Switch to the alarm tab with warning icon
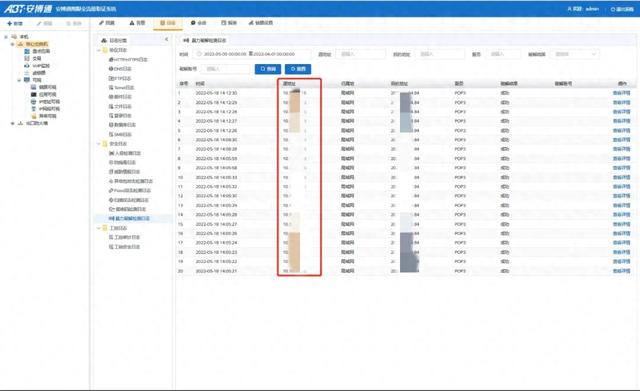640x391 pixels. tap(138, 23)
